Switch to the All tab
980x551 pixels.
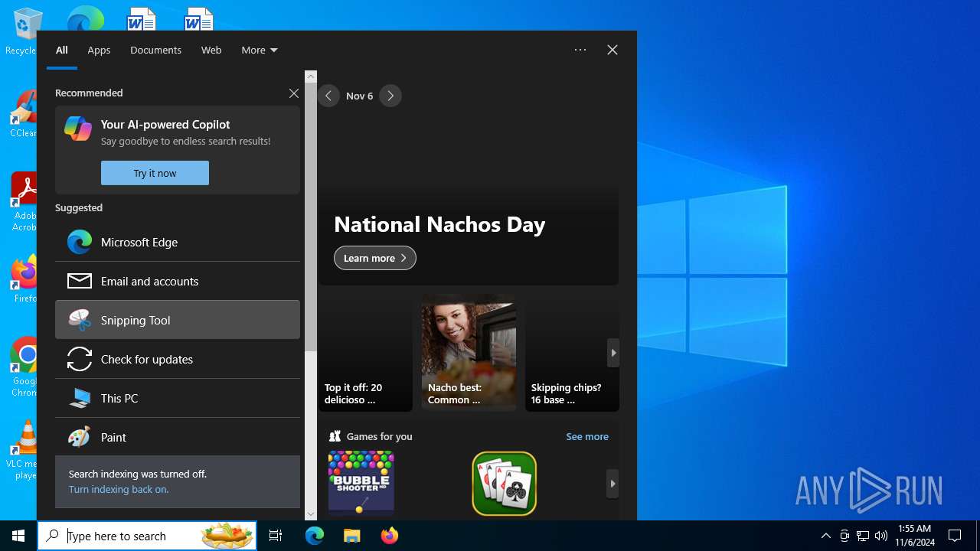click(x=62, y=50)
